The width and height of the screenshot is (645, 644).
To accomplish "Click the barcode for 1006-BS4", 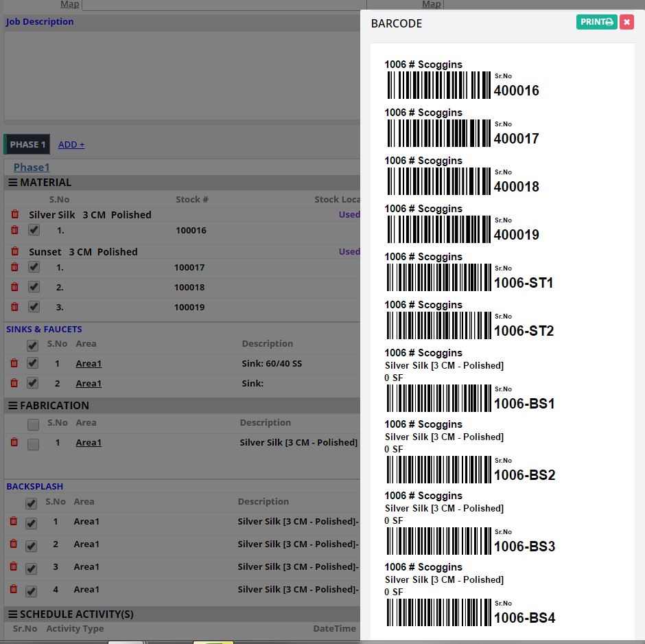I will [x=438, y=612].
